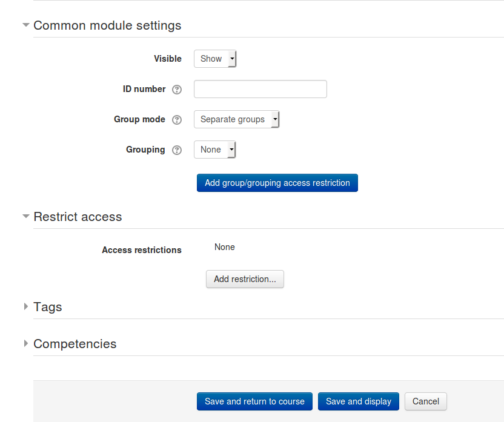Expand the Tags section arrow
This screenshot has width=504, height=422.
26,306
